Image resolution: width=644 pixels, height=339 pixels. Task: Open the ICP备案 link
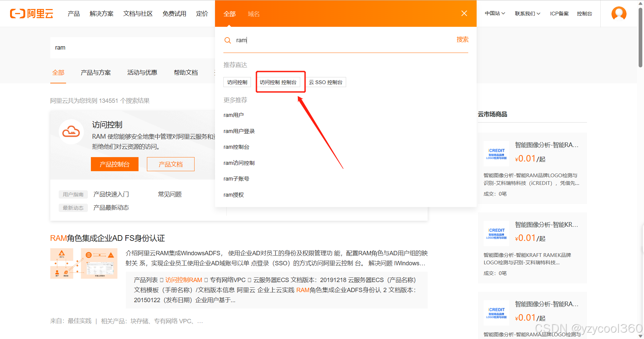pyautogui.click(x=559, y=13)
